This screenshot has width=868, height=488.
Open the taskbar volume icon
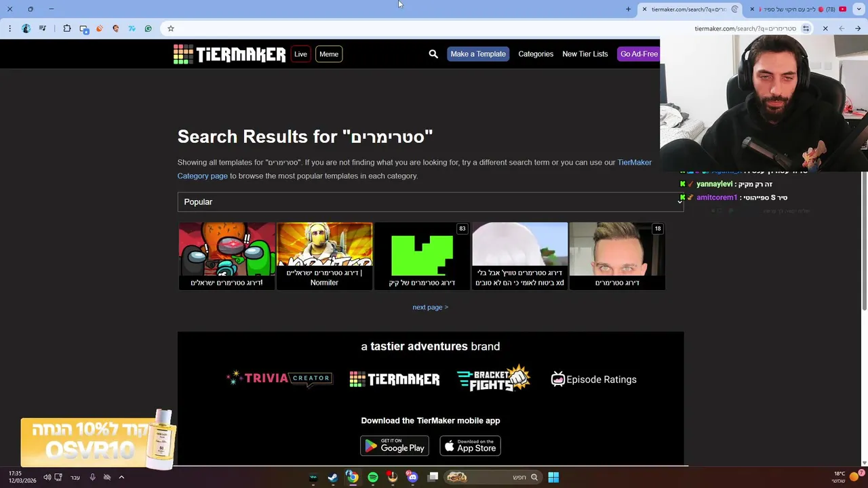[47, 477]
